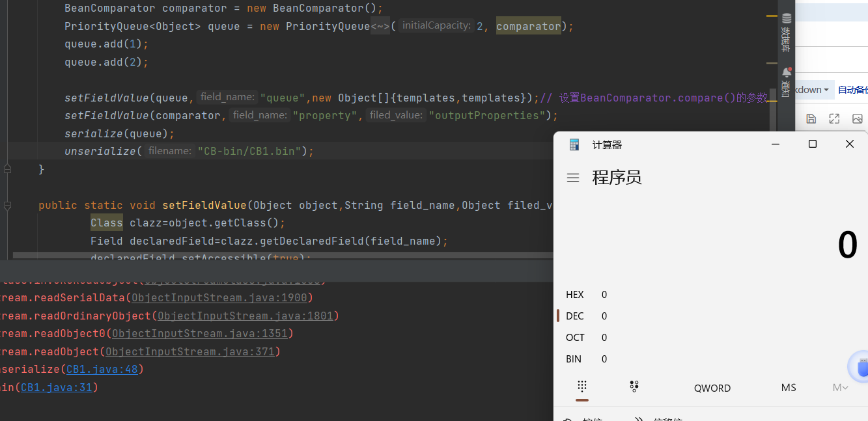The image size is (868, 421).
Task: Click the expand to fullscreen icon
Action: click(834, 118)
